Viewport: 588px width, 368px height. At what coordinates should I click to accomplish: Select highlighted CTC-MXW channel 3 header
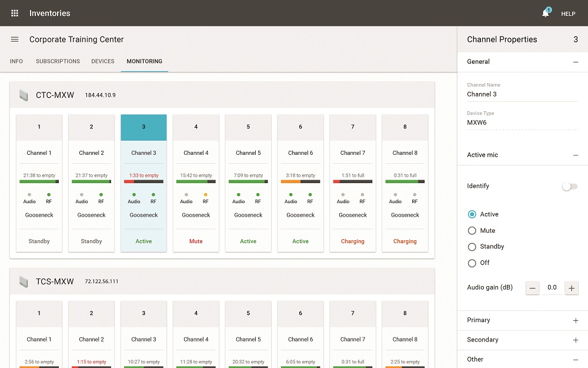point(143,127)
